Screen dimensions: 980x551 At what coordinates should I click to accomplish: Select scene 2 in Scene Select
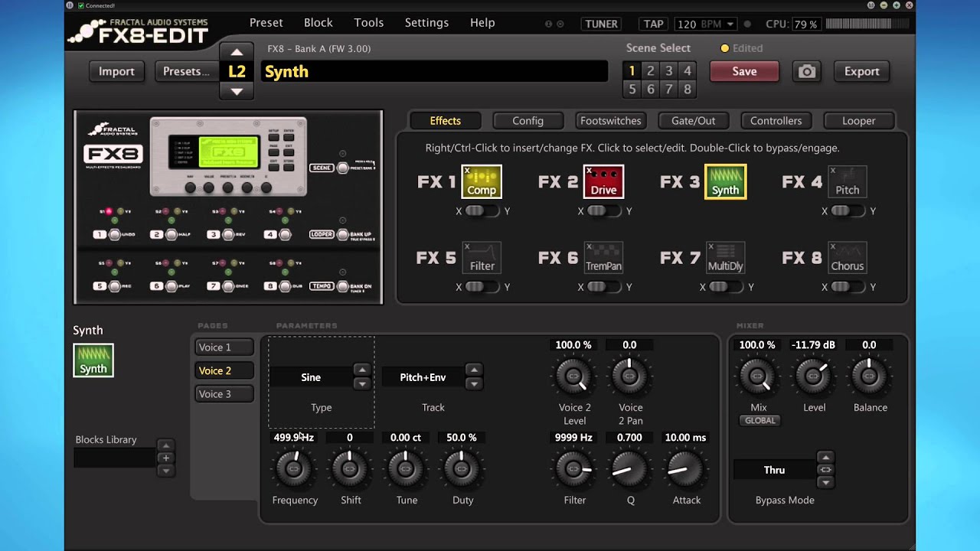(x=650, y=70)
